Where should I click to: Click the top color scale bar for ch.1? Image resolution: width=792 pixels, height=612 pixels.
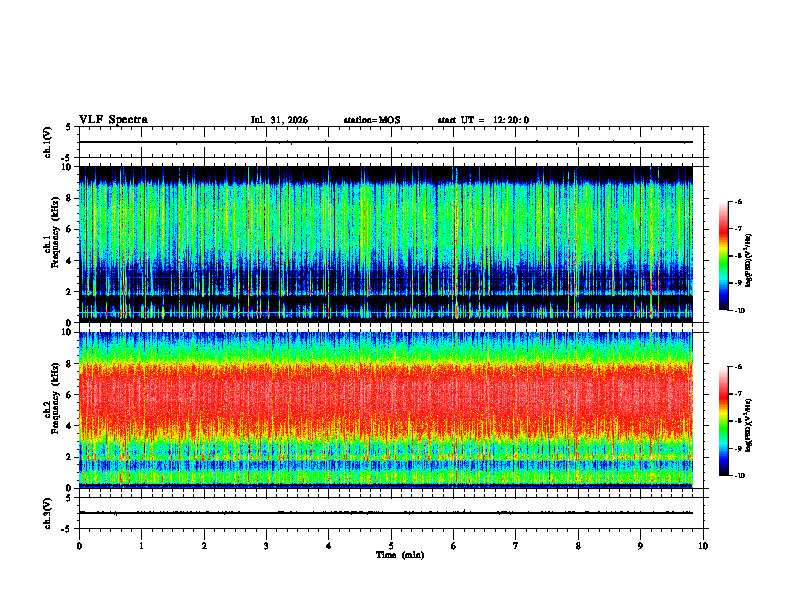tap(723, 256)
